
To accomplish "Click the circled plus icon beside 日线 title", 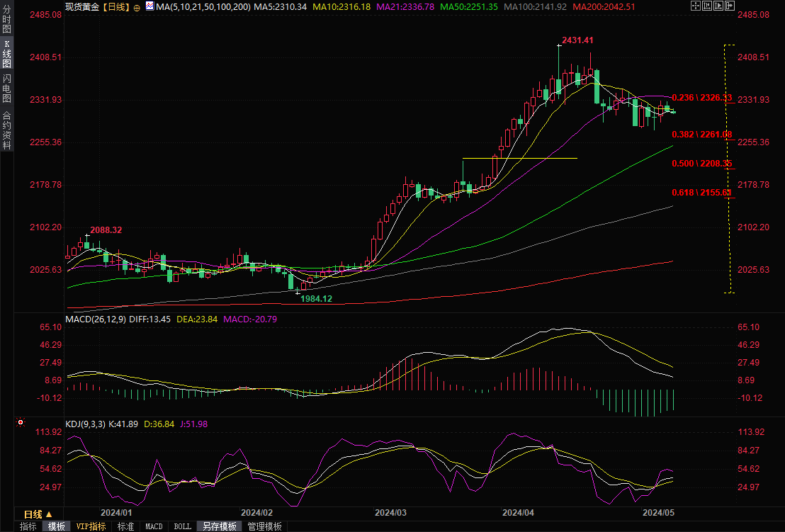I will point(137,6).
